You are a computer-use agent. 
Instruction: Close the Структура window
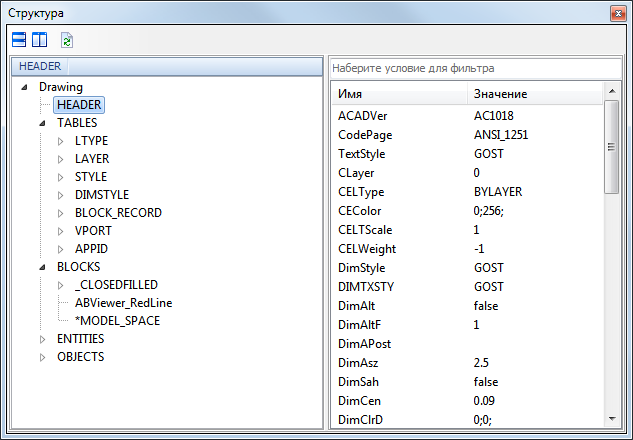click(x=614, y=12)
